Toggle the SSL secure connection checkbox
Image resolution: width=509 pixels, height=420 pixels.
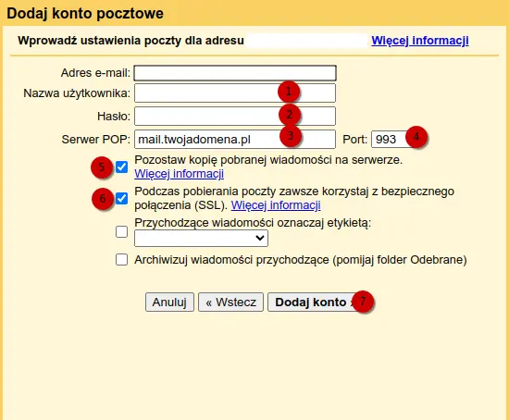[x=122, y=198]
